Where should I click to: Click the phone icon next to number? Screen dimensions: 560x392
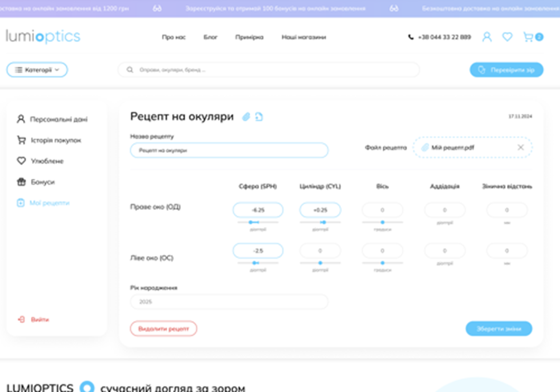(411, 37)
